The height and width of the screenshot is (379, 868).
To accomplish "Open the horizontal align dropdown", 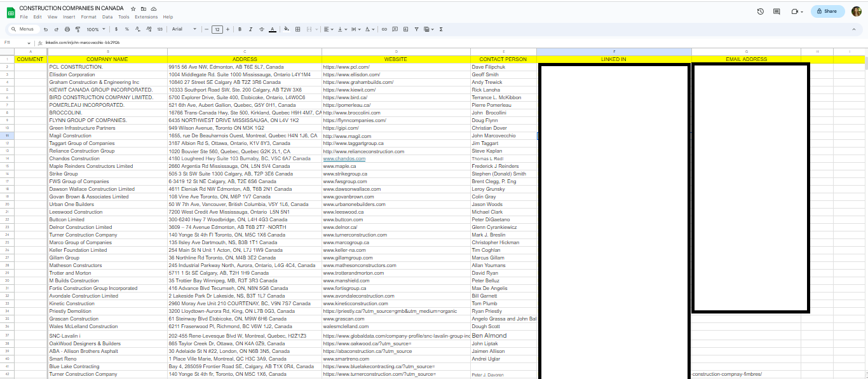I will tap(328, 29).
